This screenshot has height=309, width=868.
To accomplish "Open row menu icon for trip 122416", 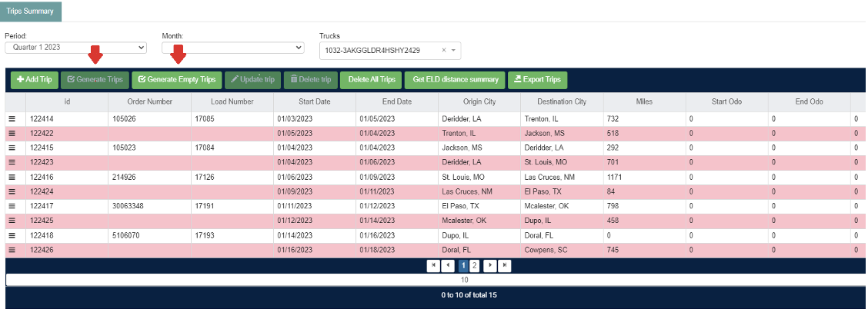I will click(12, 177).
